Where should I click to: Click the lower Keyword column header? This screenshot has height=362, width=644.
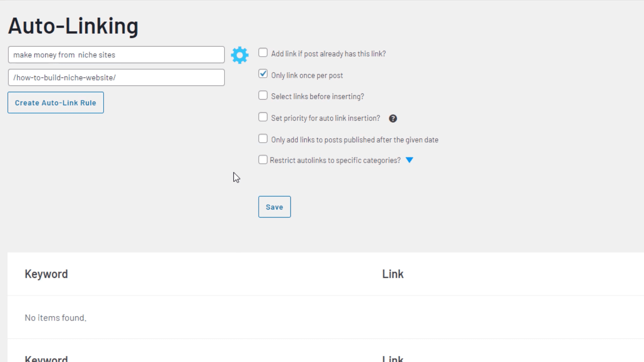click(x=46, y=358)
